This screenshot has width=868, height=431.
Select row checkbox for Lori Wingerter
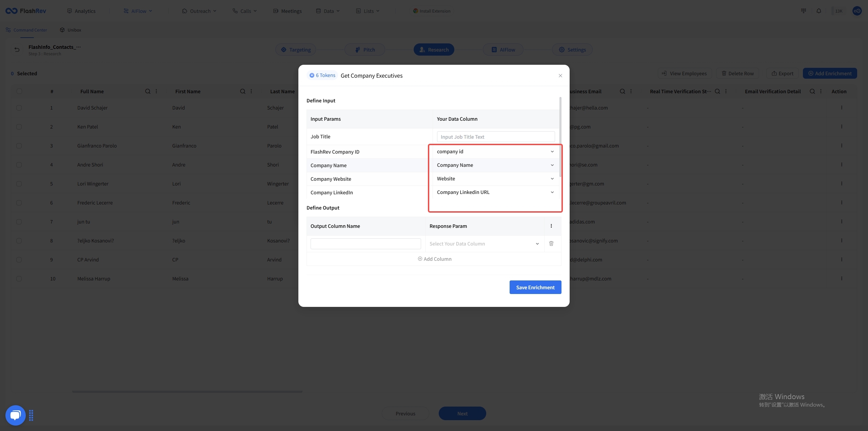pos(19,184)
